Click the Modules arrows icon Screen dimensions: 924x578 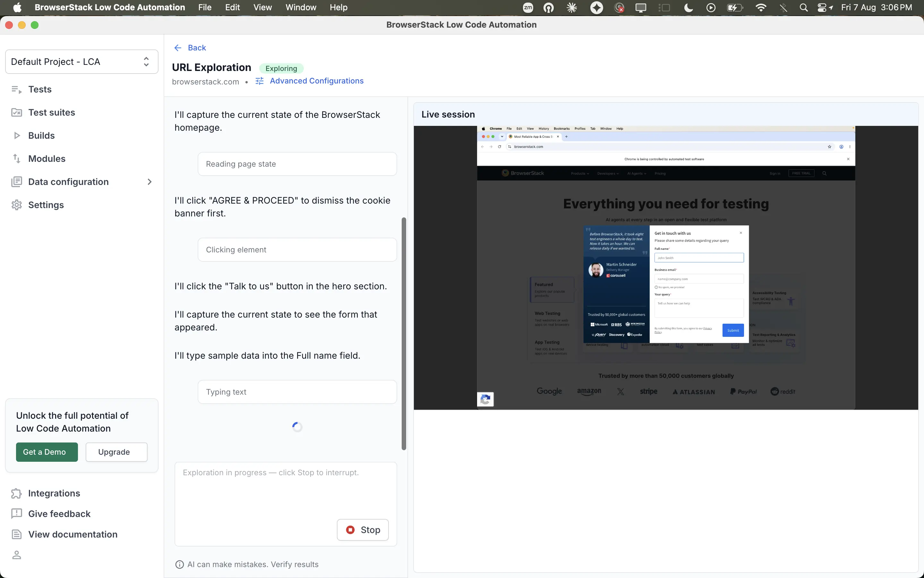click(x=16, y=159)
